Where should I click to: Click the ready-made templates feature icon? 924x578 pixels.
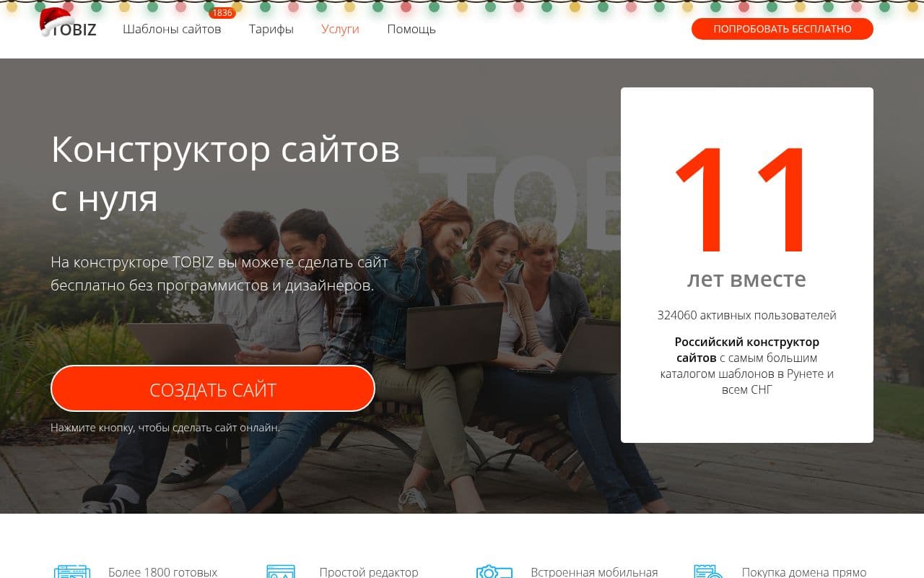tap(72, 571)
